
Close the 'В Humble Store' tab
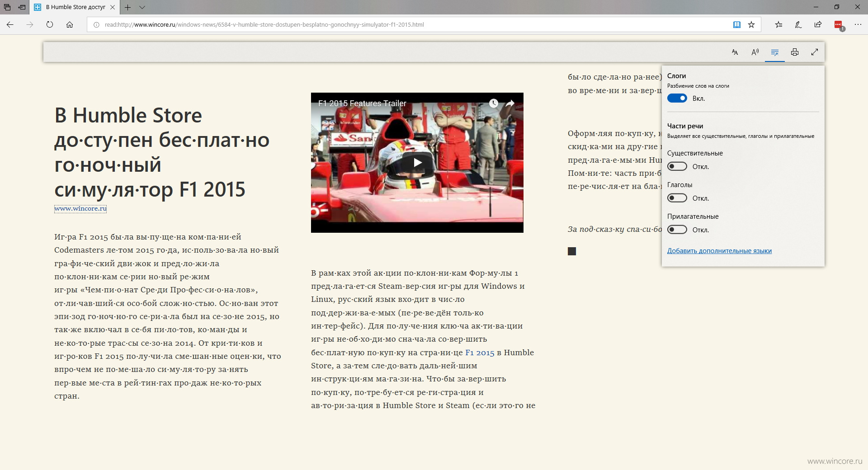point(113,7)
